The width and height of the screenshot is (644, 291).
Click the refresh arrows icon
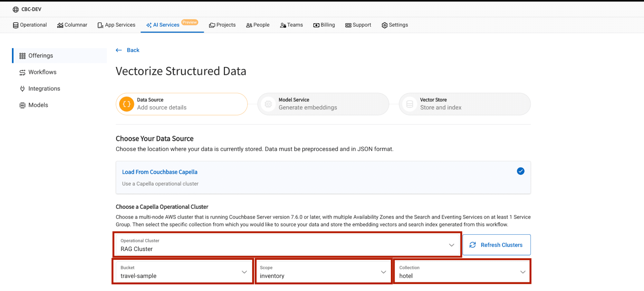(473, 245)
